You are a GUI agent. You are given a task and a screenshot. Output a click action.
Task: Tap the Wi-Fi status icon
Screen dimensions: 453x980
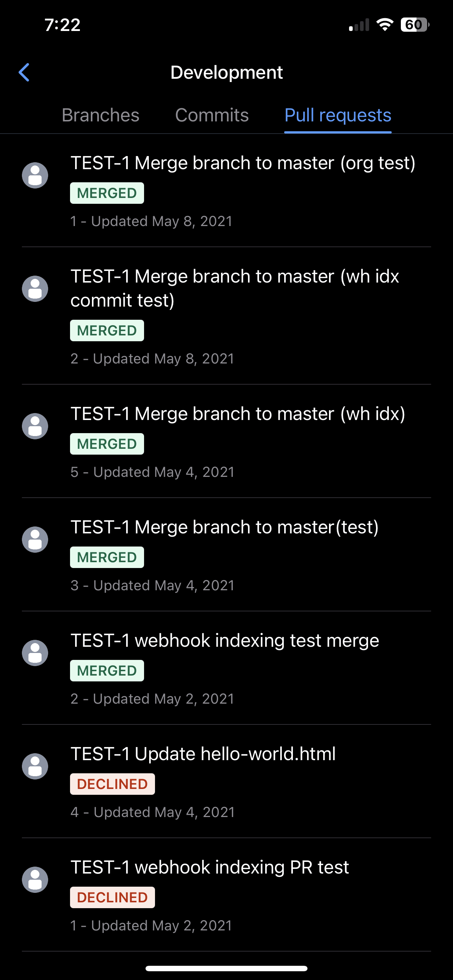(x=384, y=25)
